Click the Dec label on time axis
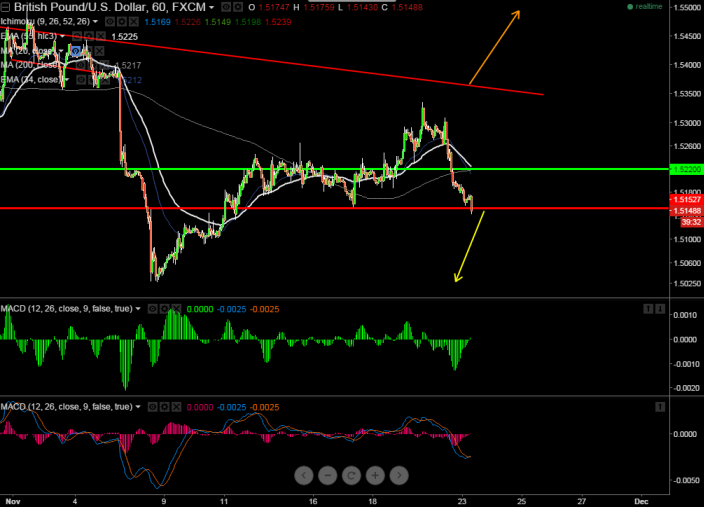Image resolution: width=704 pixels, height=507 pixels. click(x=641, y=501)
